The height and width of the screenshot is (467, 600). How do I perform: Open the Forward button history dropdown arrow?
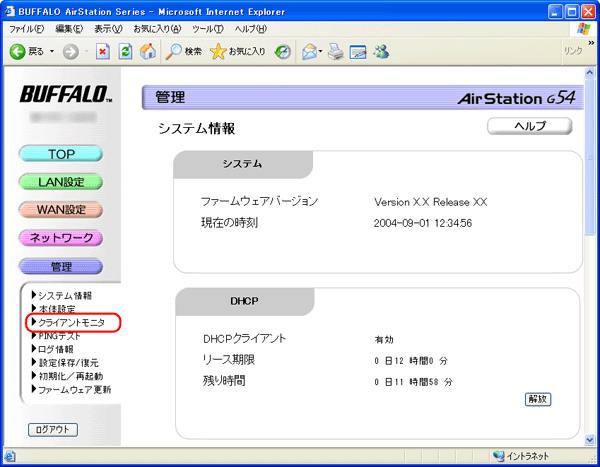(86, 51)
